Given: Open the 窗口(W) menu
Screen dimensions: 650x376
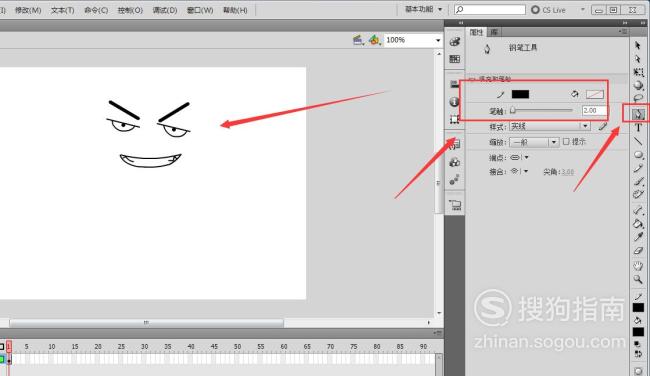Looking at the screenshot, I should coord(200,10).
